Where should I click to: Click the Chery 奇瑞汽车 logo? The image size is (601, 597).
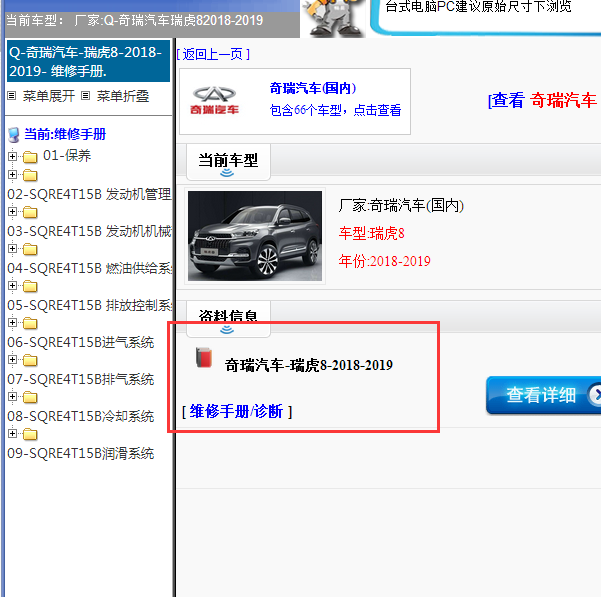tap(214, 101)
